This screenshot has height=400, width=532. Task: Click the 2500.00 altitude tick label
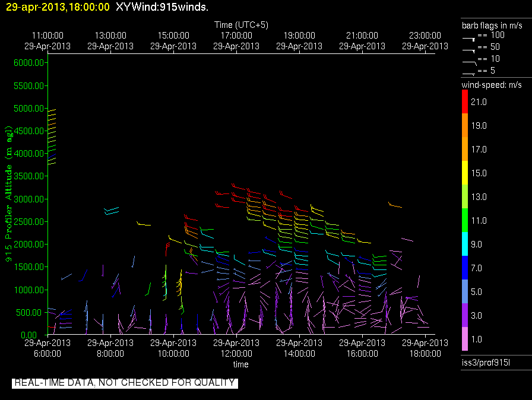point(29,222)
